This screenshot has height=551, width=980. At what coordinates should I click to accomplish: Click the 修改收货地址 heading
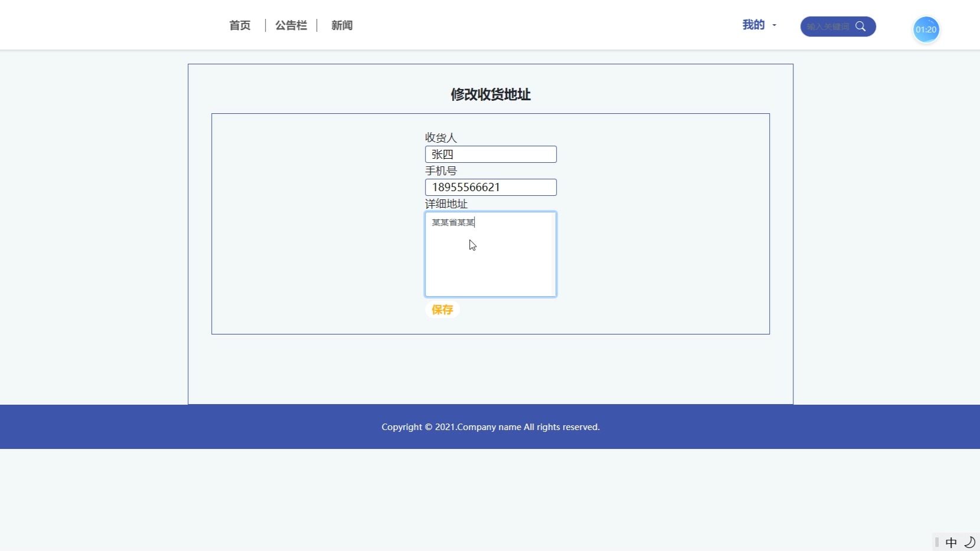point(491,94)
